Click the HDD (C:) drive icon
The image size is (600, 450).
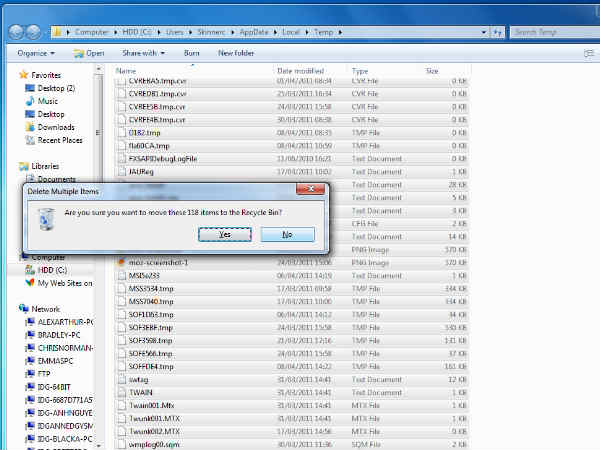click(x=27, y=270)
